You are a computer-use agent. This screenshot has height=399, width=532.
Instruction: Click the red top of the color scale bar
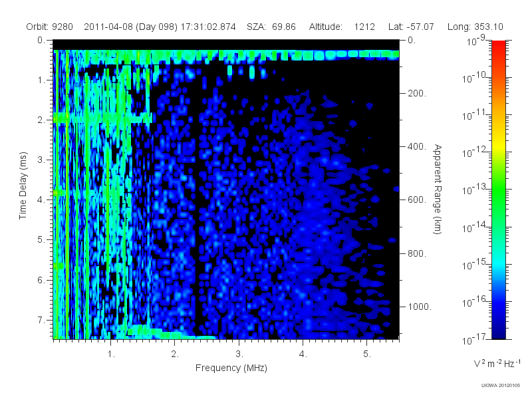[x=498, y=46]
